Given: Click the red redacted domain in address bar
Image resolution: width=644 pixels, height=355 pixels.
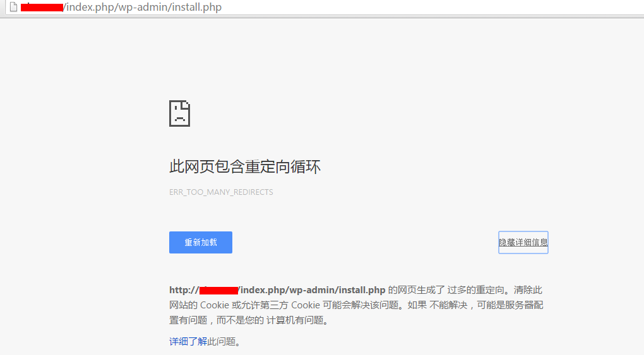Looking at the screenshot, I should pos(41,8).
